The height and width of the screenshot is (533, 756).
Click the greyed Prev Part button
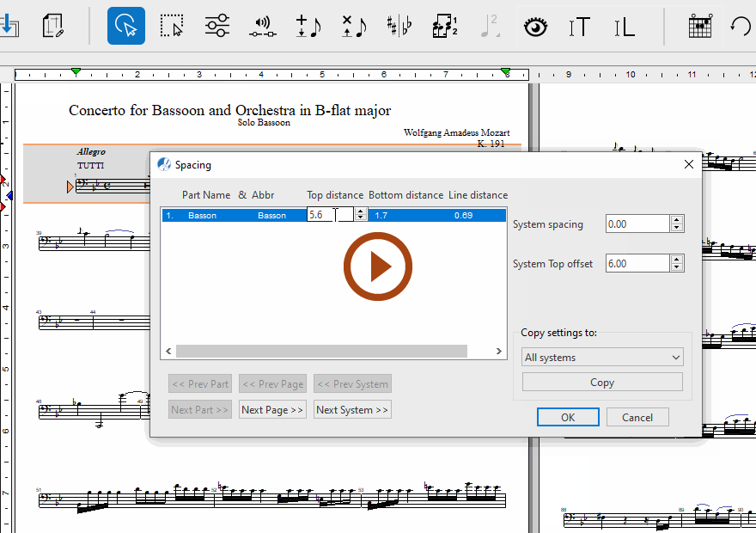[x=200, y=384]
